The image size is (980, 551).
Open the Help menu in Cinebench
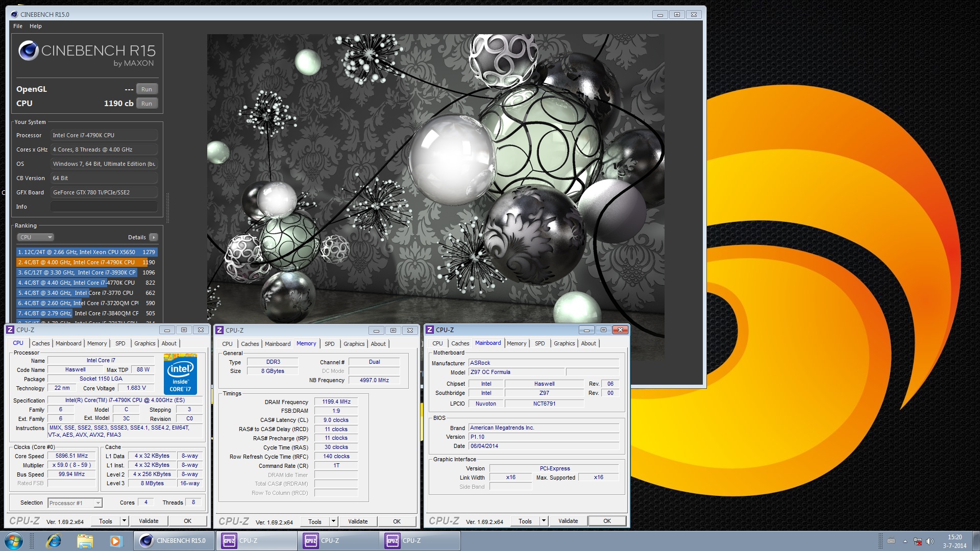tap(36, 26)
